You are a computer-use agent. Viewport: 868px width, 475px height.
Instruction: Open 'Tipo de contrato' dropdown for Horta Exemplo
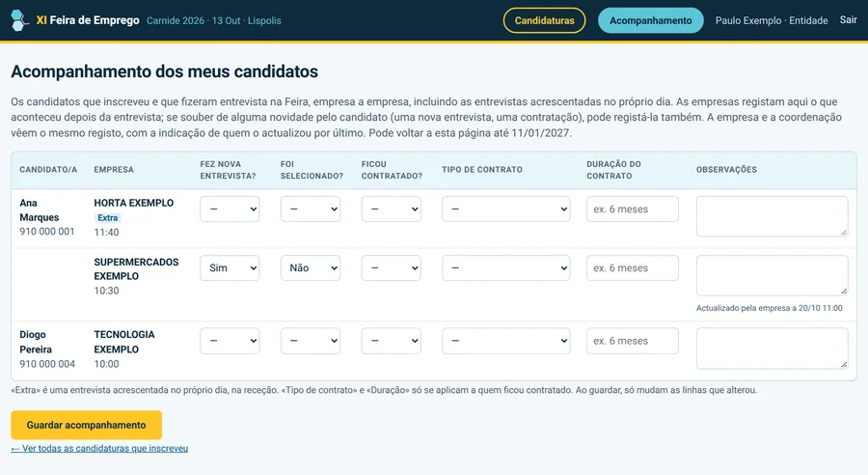[x=506, y=209]
